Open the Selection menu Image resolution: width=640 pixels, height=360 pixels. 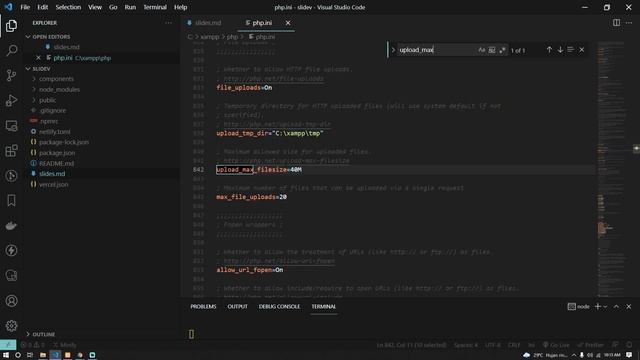click(68, 7)
